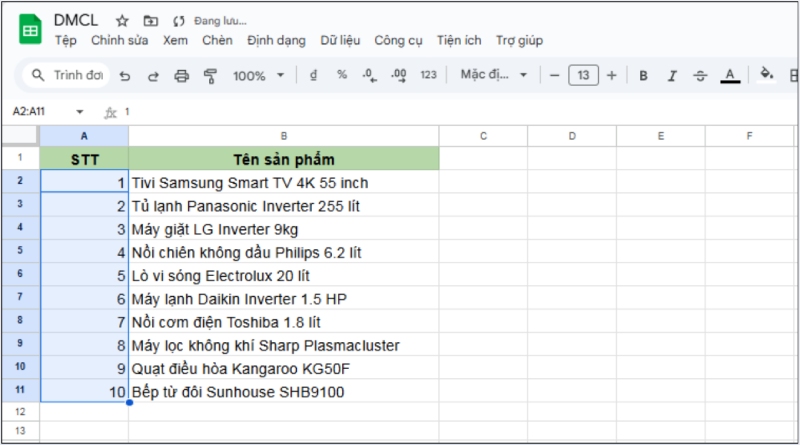
Task: Click the undo arrow icon
Action: [125, 75]
